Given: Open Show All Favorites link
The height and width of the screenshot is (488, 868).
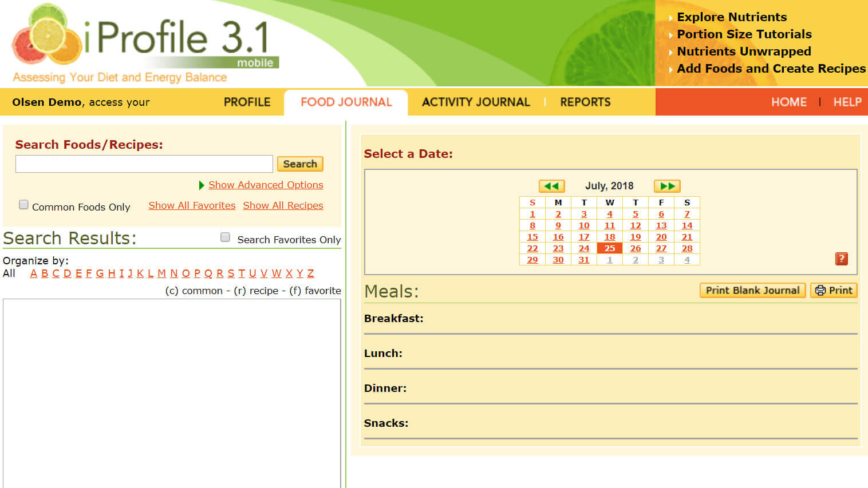Looking at the screenshot, I should click(x=192, y=205).
